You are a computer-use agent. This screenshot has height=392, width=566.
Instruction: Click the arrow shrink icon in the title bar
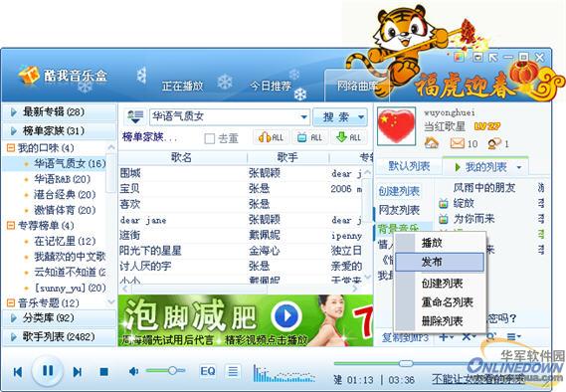coord(493,57)
